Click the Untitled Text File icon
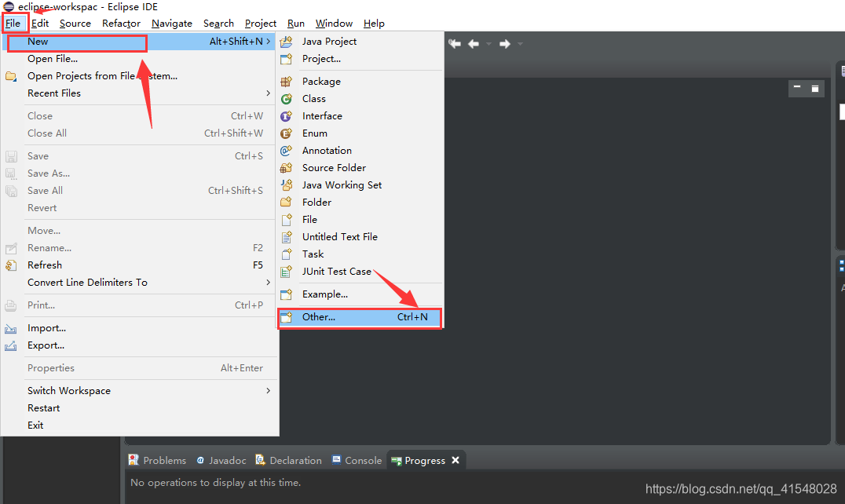This screenshot has height=504, width=845. pyautogui.click(x=286, y=236)
